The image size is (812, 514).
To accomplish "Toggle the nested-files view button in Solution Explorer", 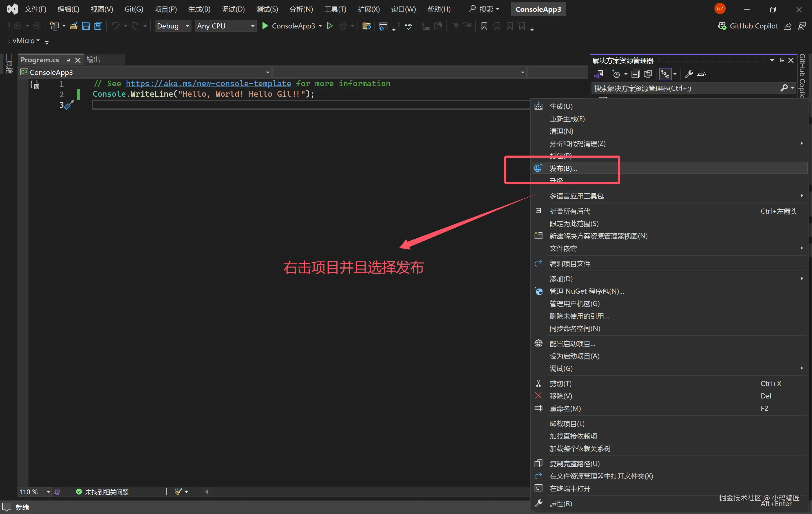I will tap(665, 74).
